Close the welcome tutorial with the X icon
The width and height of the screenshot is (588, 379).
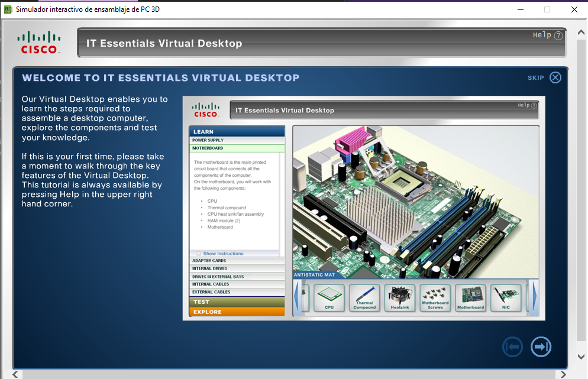555,77
